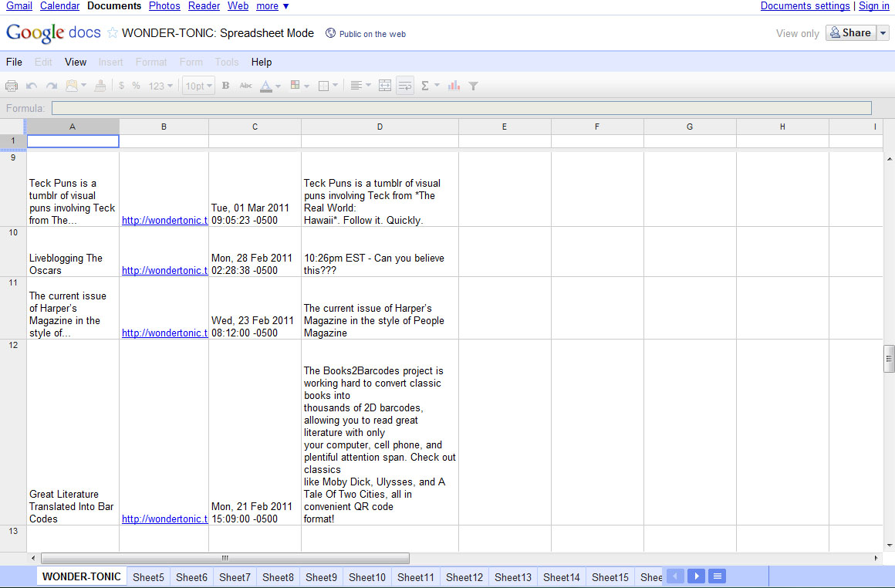The width and height of the screenshot is (895, 588).
Task: Expand the arrow next to Share
Action: pyautogui.click(x=883, y=32)
